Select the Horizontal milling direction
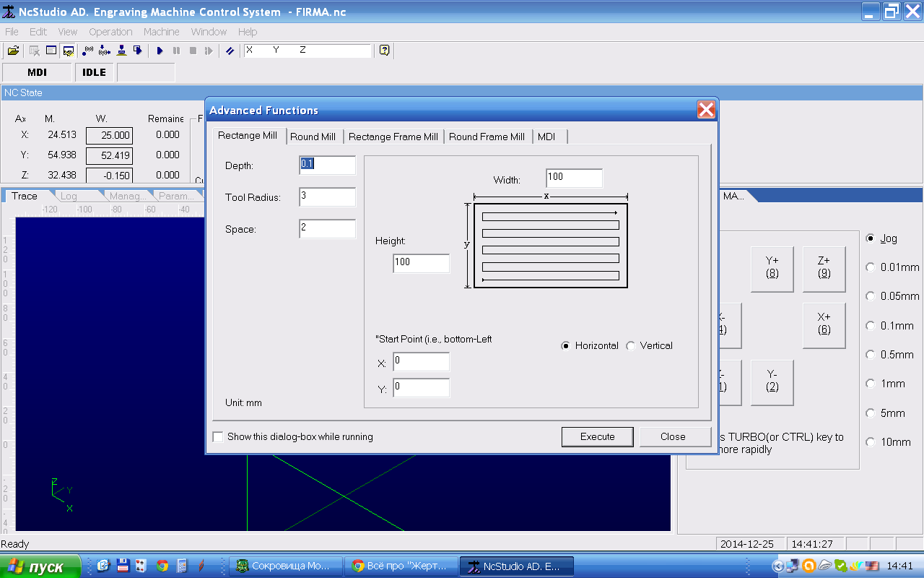The width and height of the screenshot is (924, 578). point(566,346)
